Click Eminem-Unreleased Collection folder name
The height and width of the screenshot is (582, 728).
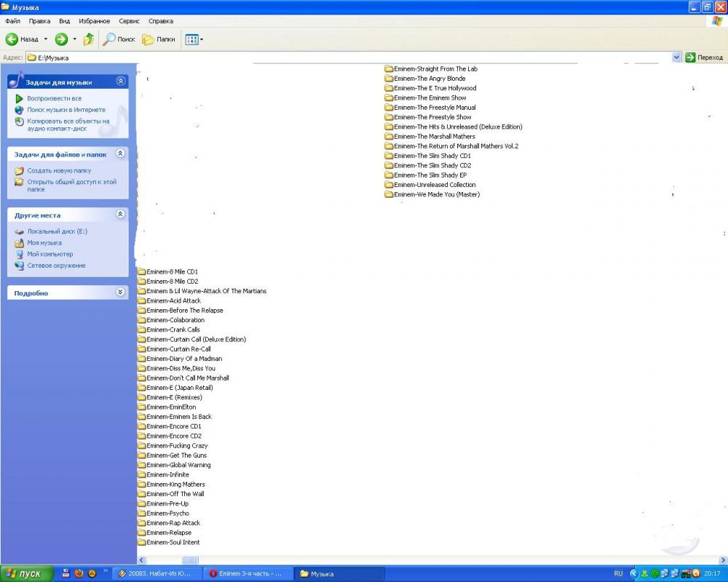pos(435,185)
